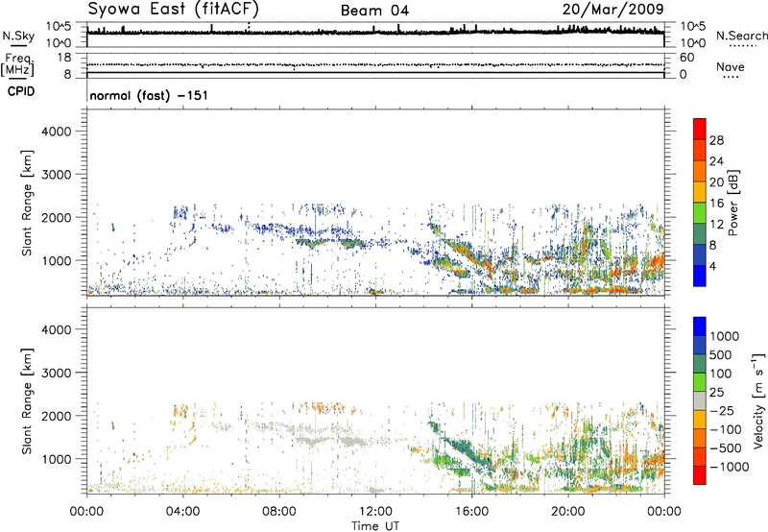768x532 pixels.
Task: Click the "18" frequency axis tick label
Action: (64, 58)
